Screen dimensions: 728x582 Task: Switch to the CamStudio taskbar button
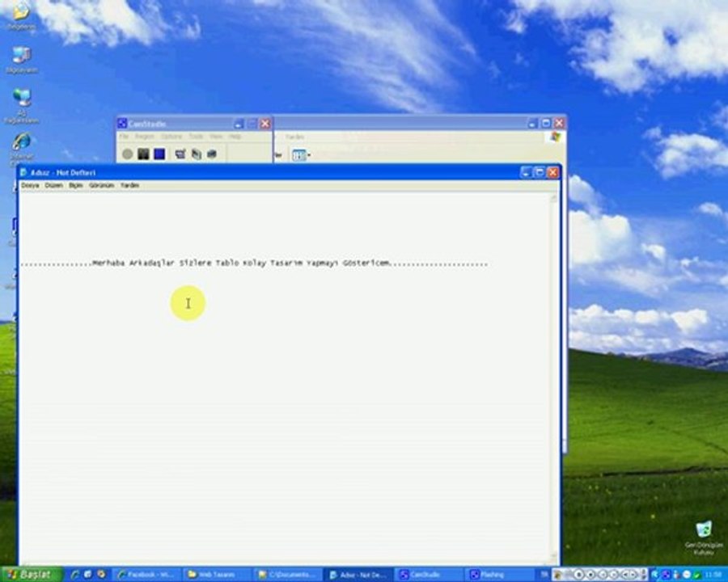pos(429,575)
